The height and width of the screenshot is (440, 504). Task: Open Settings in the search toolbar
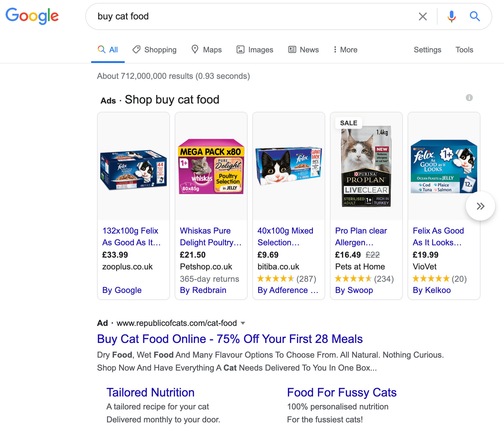(427, 50)
